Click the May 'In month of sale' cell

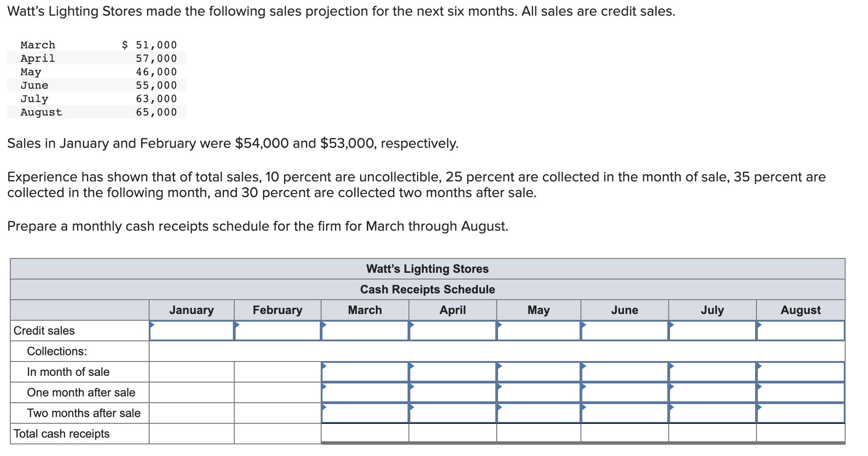(537, 371)
